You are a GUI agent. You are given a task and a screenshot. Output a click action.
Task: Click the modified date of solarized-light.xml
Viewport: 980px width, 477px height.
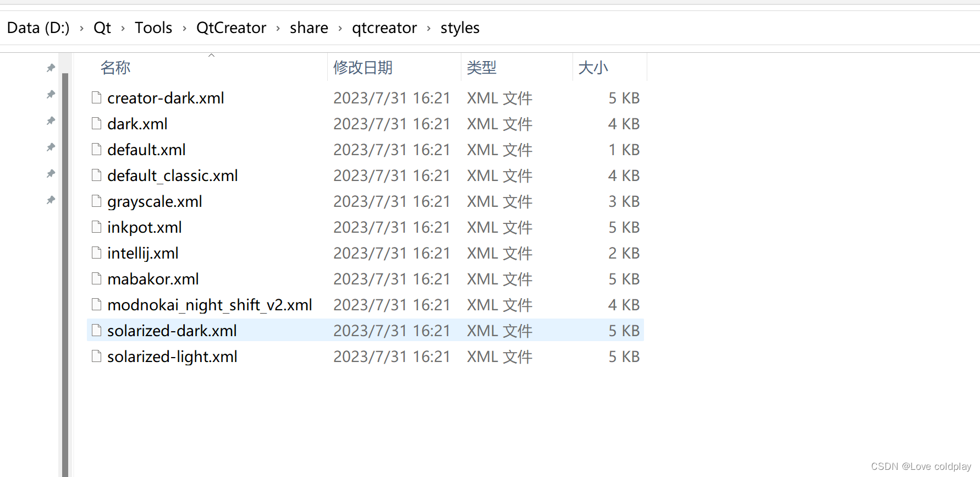(392, 357)
